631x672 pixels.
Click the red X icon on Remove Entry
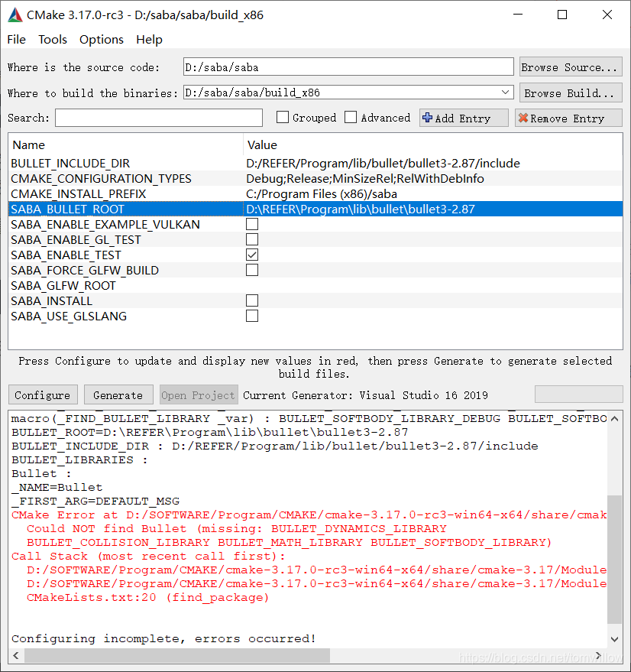pyautogui.click(x=523, y=118)
